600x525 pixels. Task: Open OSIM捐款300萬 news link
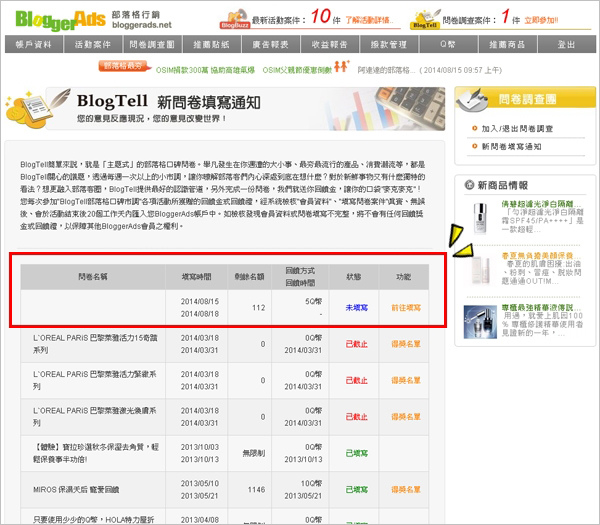click(x=205, y=70)
